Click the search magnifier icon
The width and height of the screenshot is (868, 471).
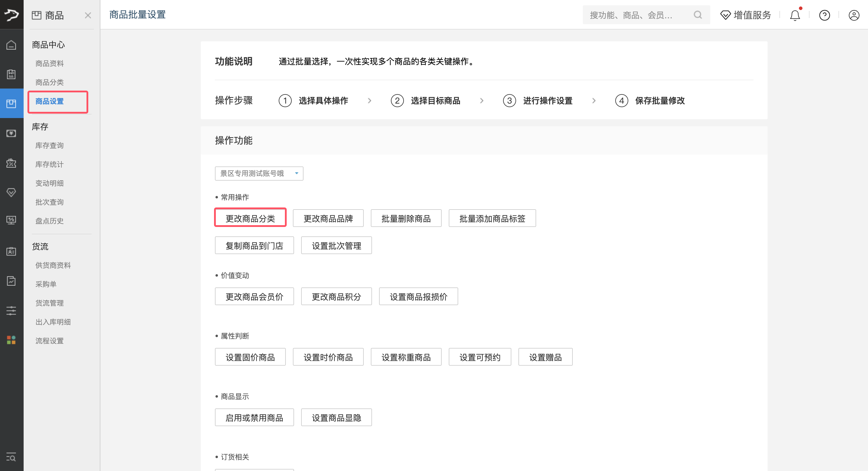click(698, 15)
